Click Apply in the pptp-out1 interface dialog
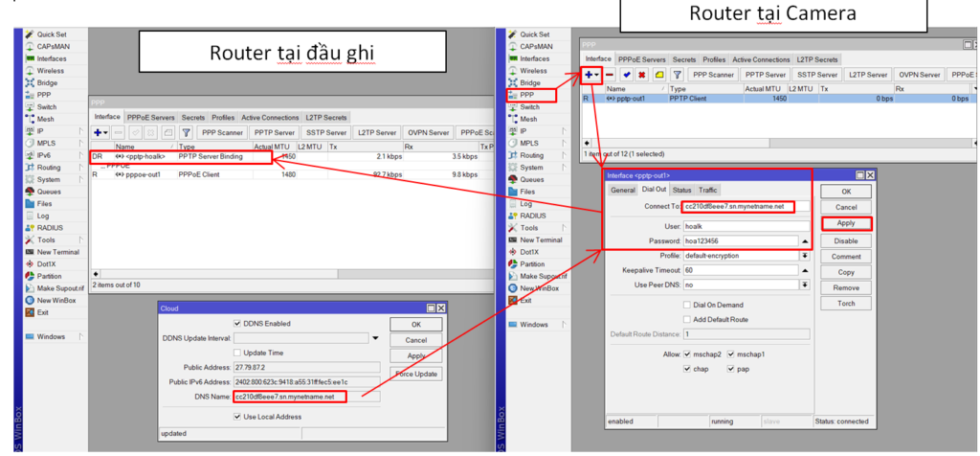Image resolution: width=980 pixels, height=456 pixels. [x=846, y=223]
